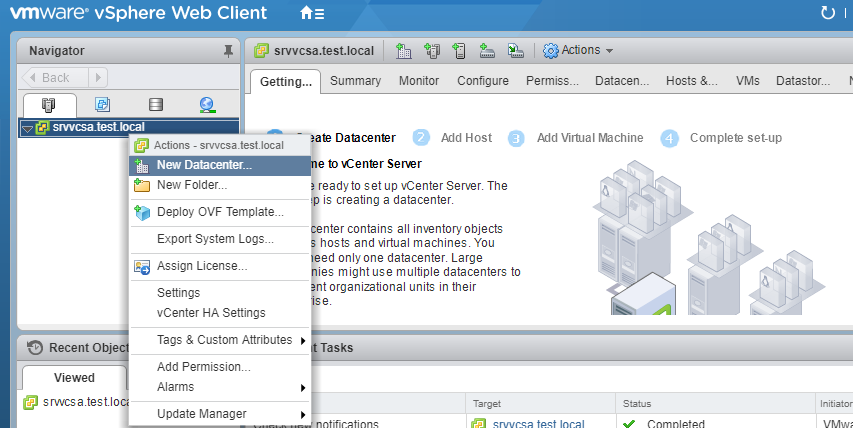853x428 pixels.
Task: Click Deploy OVF Template cube icon
Action: (142, 212)
